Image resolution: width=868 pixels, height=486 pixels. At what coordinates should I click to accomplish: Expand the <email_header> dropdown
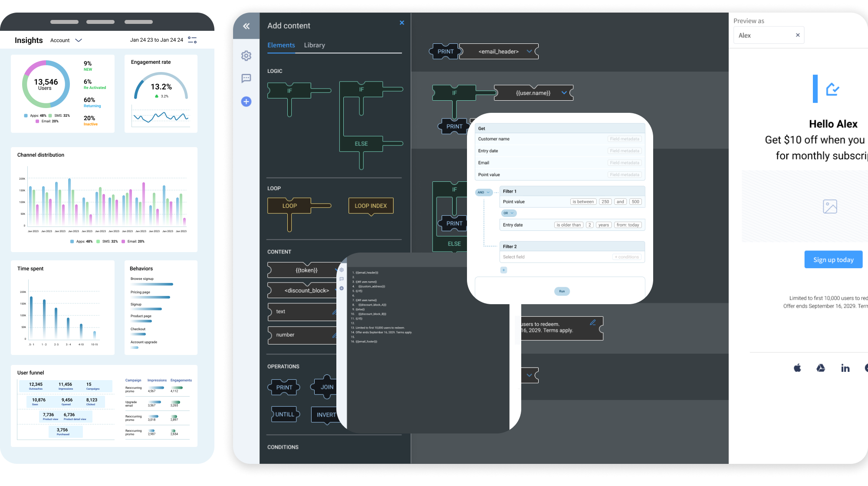[529, 51]
